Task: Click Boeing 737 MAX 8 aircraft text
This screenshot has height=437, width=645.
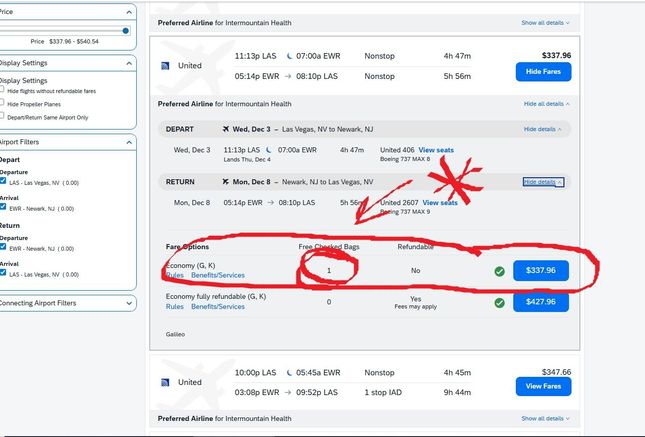Action: click(x=405, y=159)
